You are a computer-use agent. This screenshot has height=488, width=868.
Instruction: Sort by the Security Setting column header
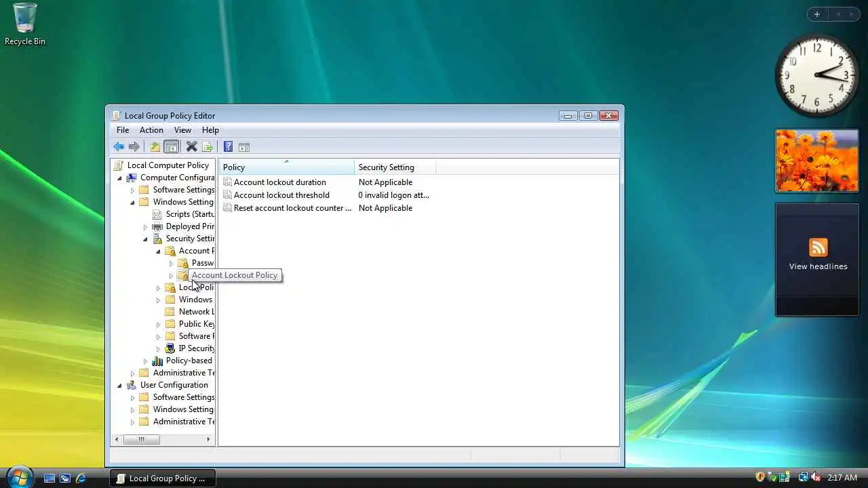395,167
